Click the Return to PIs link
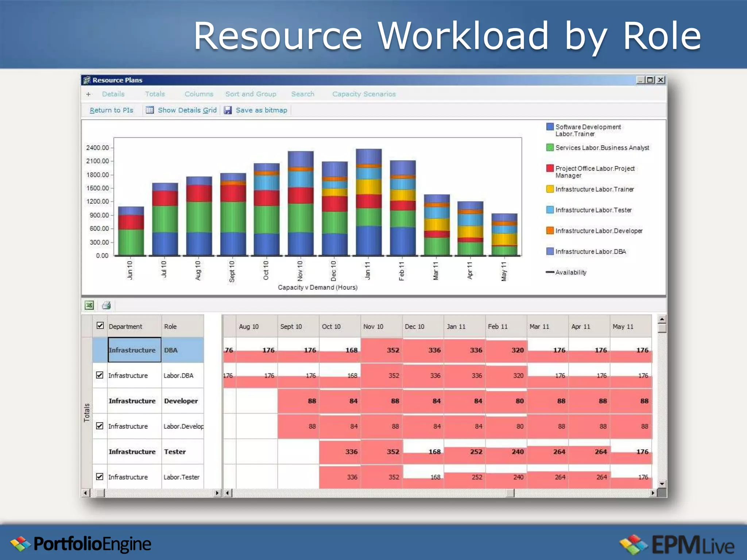The width and height of the screenshot is (747, 560). [111, 110]
